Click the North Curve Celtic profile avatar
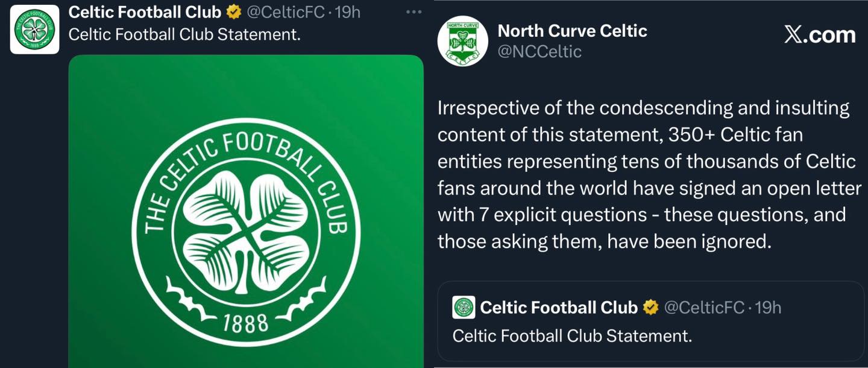This screenshot has height=368, width=868. tap(462, 41)
